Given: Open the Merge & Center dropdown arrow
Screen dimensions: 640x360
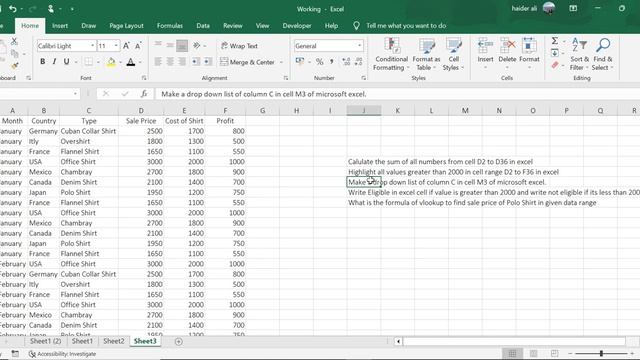Looking at the screenshot, I should pos(281,62).
